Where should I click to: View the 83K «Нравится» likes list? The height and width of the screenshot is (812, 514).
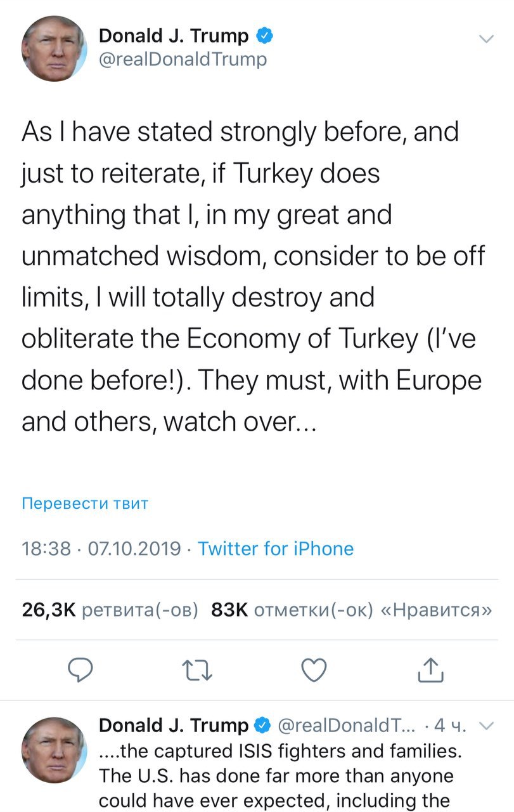pyautogui.click(x=352, y=610)
